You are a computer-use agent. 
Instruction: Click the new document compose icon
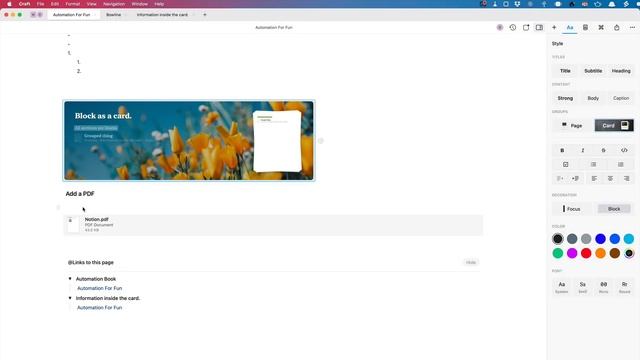pyautogui.click(x=526, y=27)
